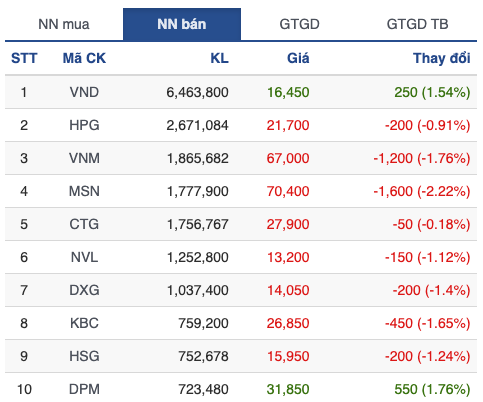483x402 pixels.
Task: Click the price 70,400
Action: [288, 191]
